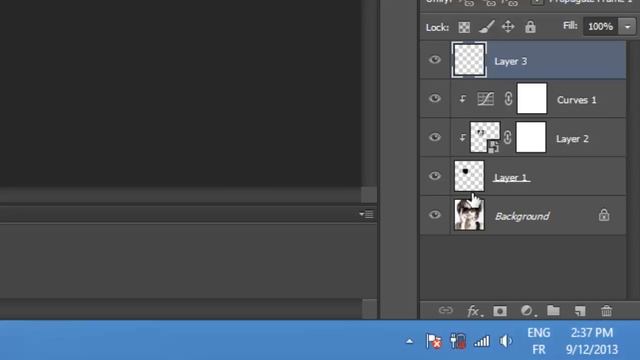640x360 pixels.
Task: Click the Lock all padlock icon
Action: point(530,27)
